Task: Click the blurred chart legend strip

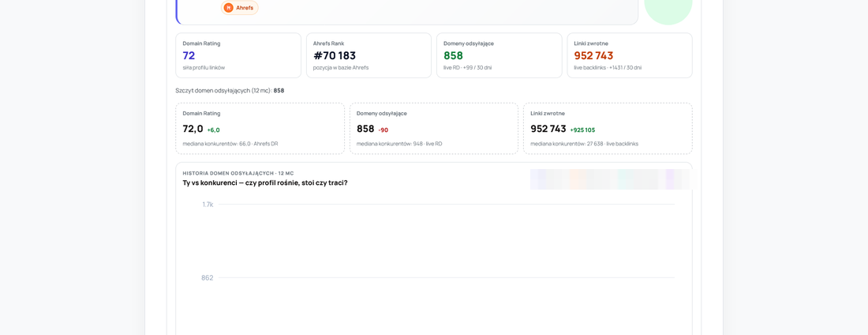Action: click(610, 179)
